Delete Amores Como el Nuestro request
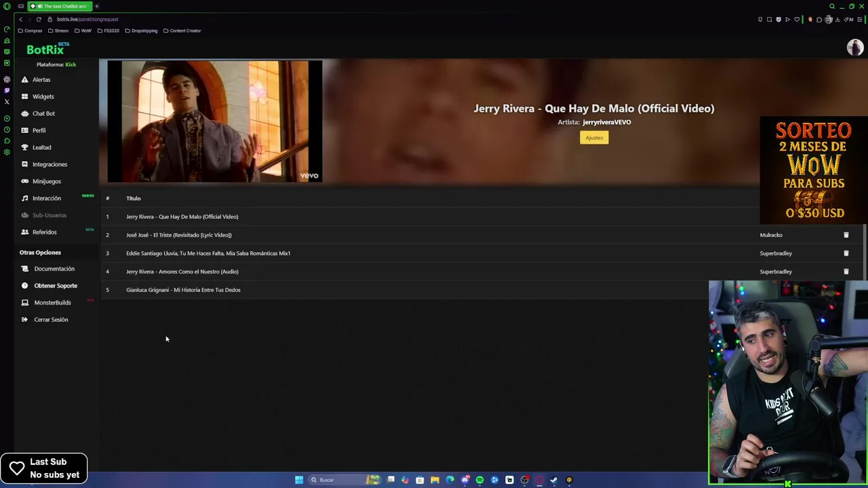The image size is (868, 488). click(846, 271)
